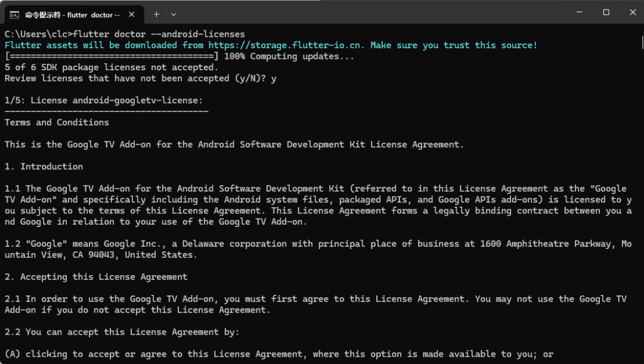Click "2. Accepting this License Agreement" heading
The height and width of the screenshot is (364, 644).
96,276
